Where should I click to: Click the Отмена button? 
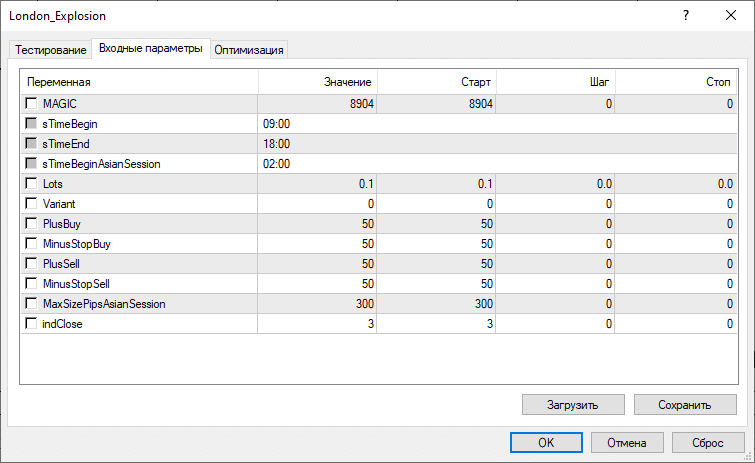[x=627, y=443]
